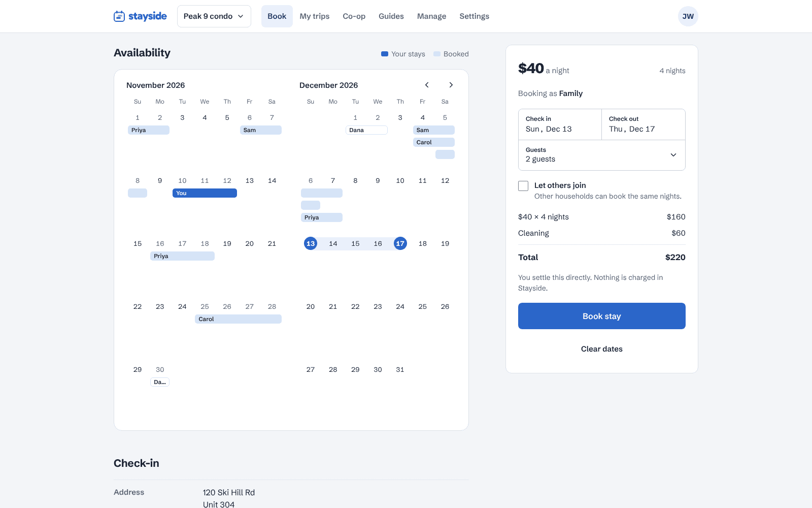Open the JW user avatar menu

688,16
